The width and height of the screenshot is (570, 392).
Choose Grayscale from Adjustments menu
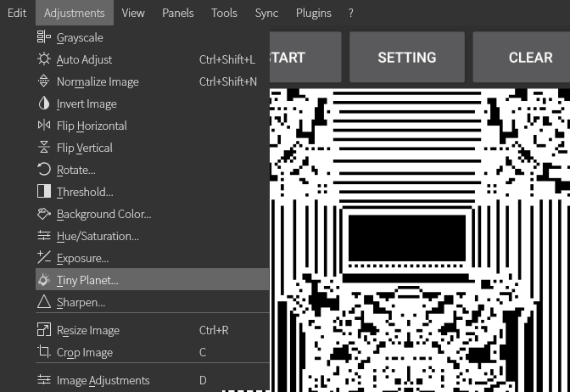(153, 37)
